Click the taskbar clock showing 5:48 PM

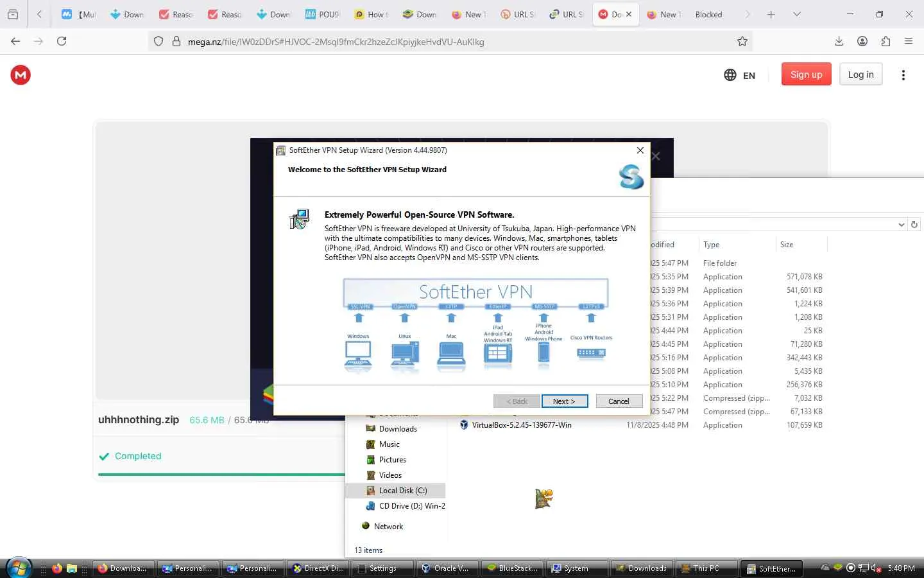[901, 568]
